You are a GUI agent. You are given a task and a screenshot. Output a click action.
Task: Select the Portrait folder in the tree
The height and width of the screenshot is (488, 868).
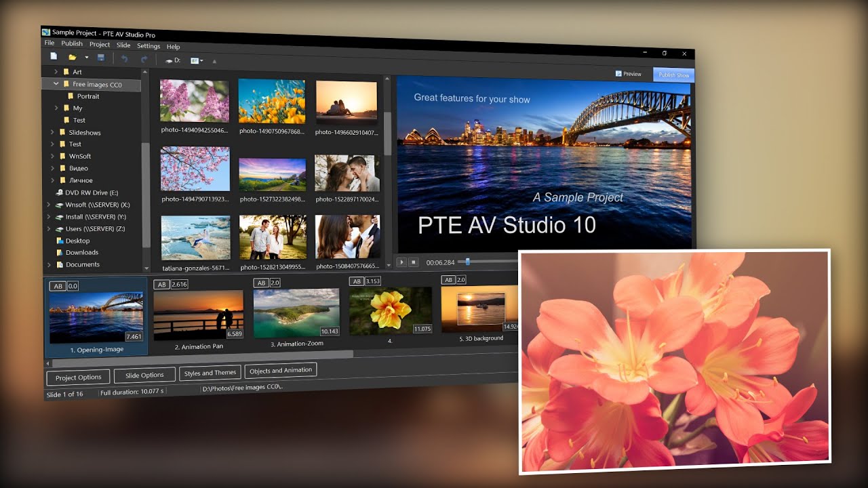(x=83, y=96)
